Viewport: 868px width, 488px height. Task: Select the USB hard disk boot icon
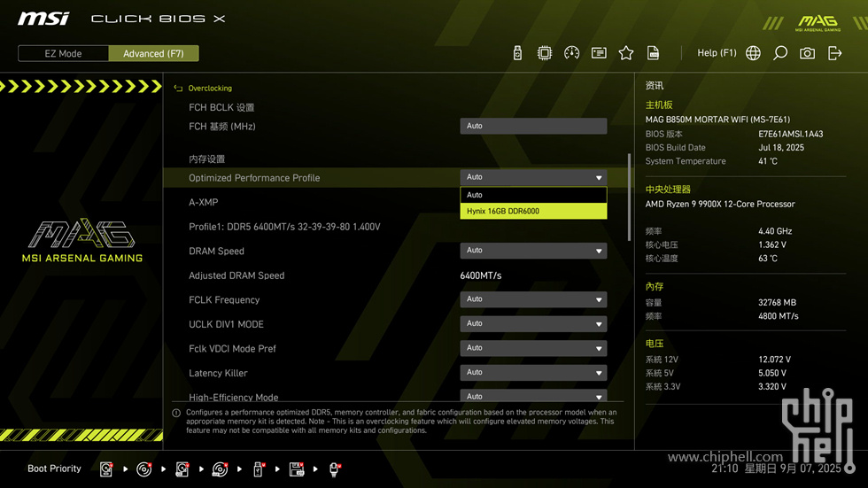coord(182,469)
